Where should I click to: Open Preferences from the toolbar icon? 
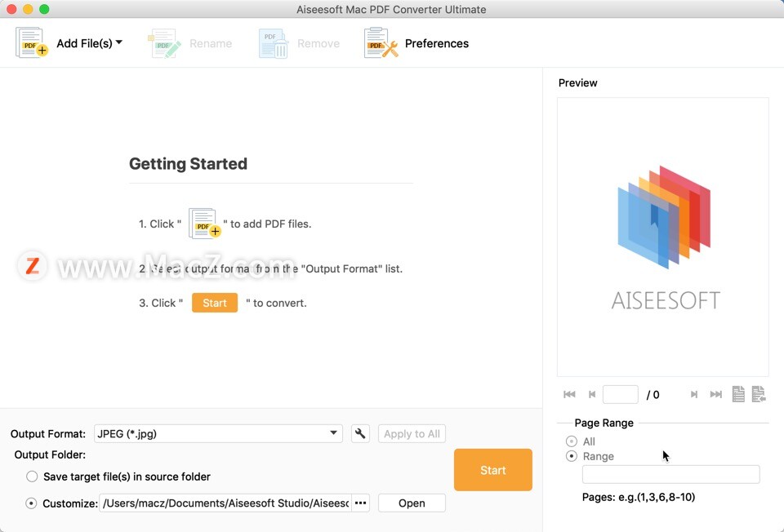click(x=381, y=43)
